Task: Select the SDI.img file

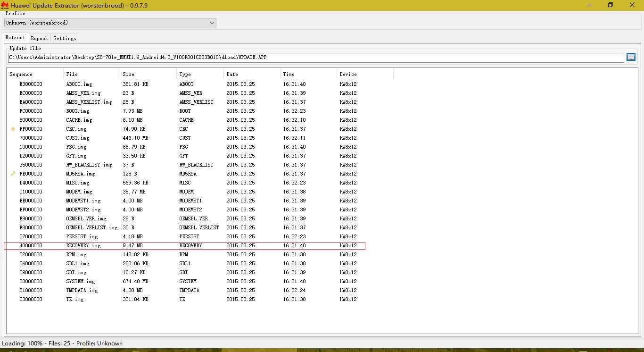Action: (x=76, y=272)
